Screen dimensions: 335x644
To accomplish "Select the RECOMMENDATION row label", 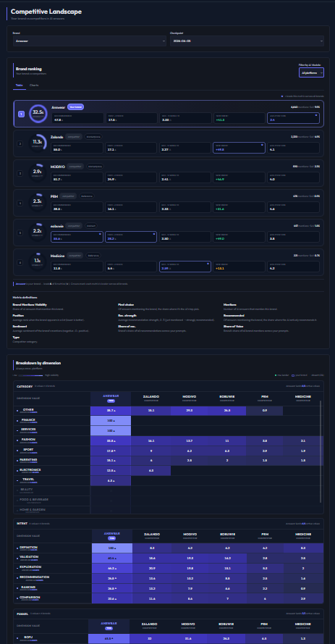I will (x=35, y=577).
